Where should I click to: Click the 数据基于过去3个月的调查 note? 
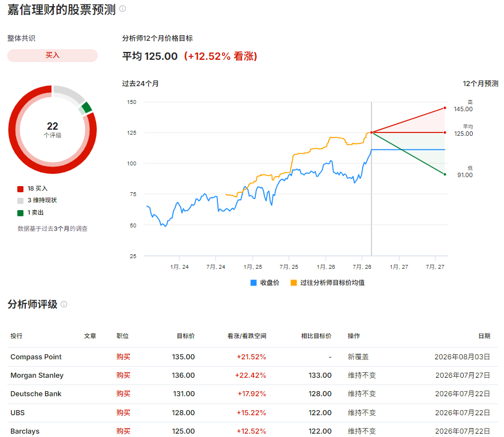tap(53, 229)
